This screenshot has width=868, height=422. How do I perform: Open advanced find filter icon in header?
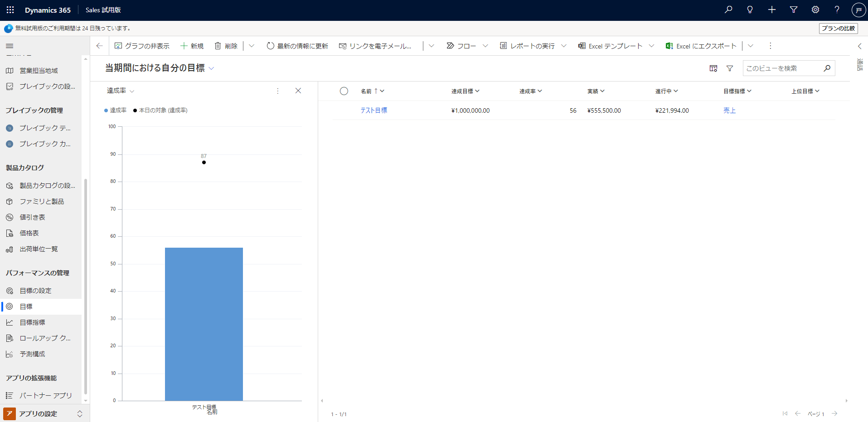point(794,10)
